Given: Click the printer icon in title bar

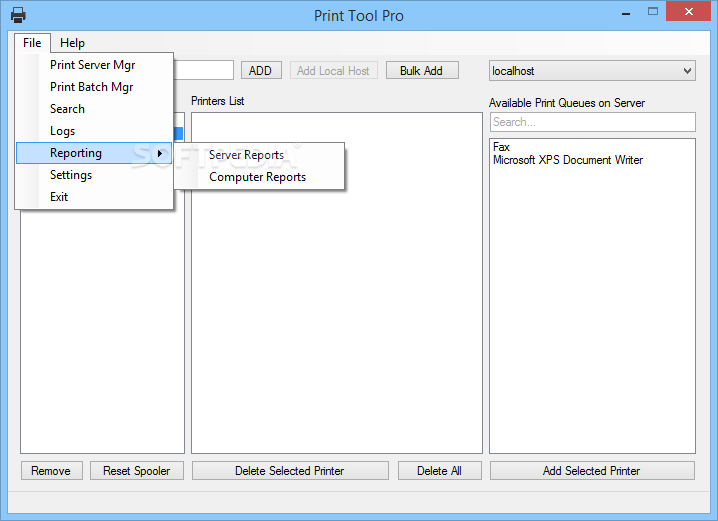Looking at the screenshot, I should click(18, 15).
